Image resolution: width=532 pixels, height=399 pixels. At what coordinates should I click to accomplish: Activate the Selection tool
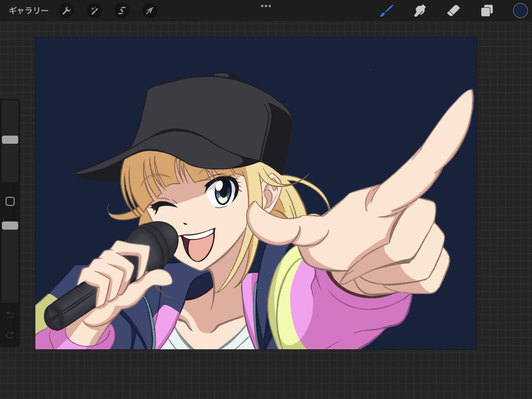tap(122, 11)
